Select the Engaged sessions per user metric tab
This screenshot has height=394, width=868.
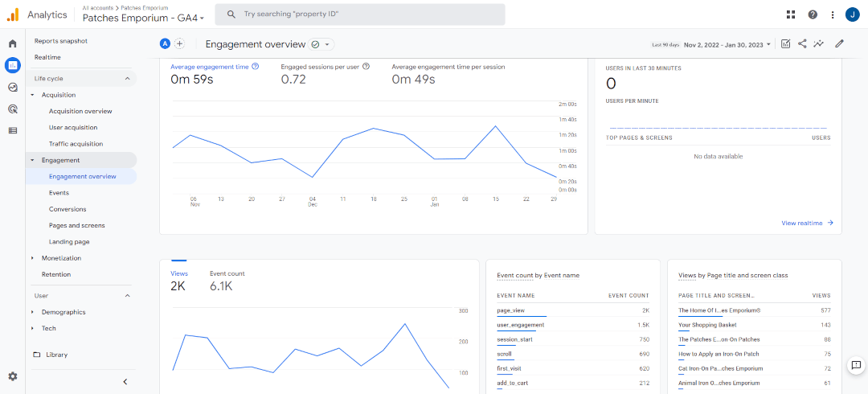click(320, 67)
